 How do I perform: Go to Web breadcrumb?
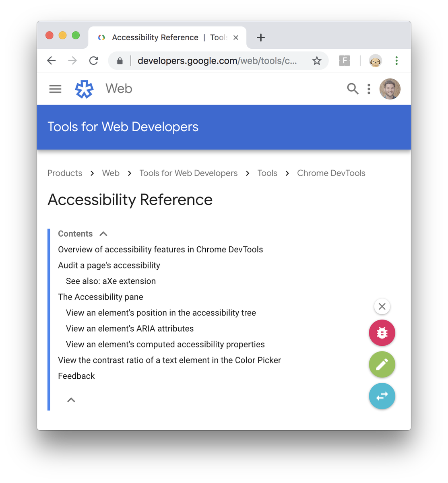111,173
